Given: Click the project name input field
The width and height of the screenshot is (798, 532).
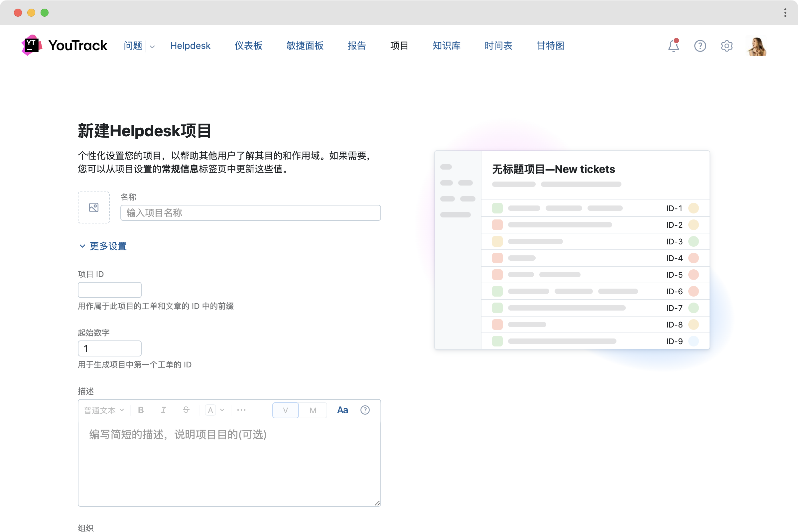Looking at the screenshot, I should click(x=250, y=213).
